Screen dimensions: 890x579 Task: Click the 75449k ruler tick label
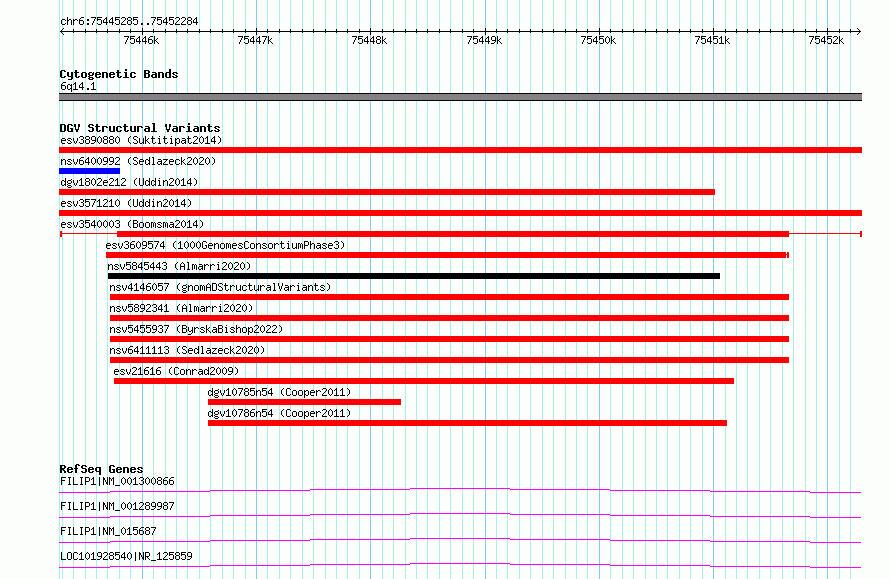pos(484,40)
